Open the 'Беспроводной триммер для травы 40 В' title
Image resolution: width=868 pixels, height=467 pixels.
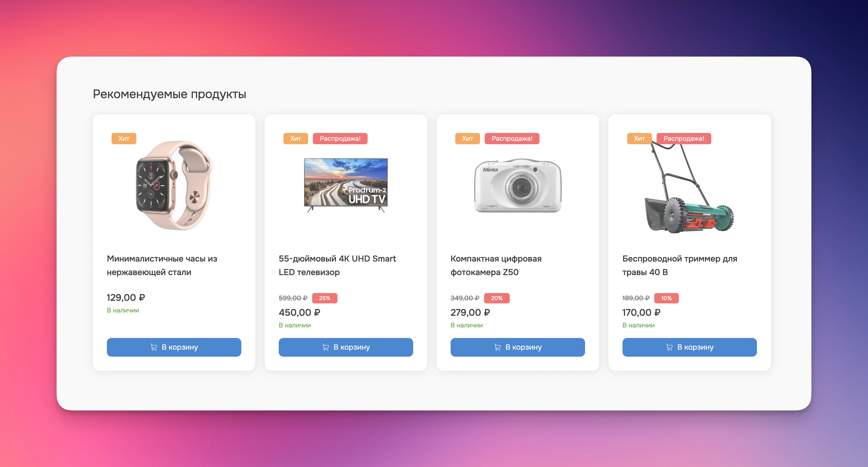680,265
